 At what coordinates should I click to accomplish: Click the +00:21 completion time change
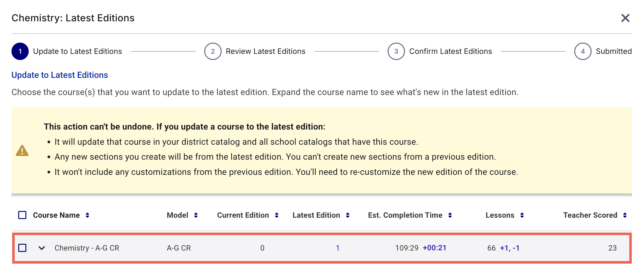pos(434,248)
